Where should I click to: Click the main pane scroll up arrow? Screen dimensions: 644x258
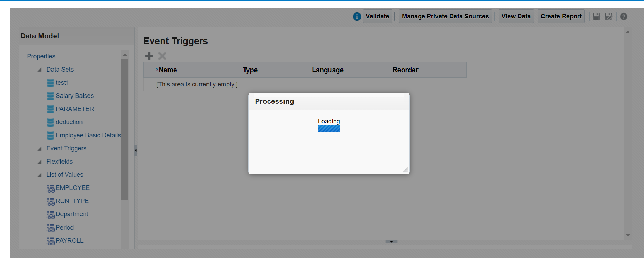[628, 32]
